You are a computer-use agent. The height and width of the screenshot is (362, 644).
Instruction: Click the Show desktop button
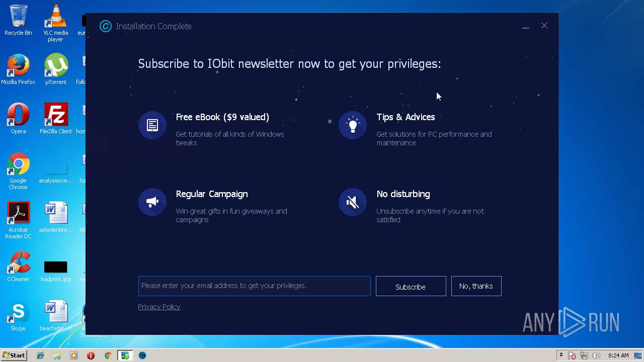point(639,355)
